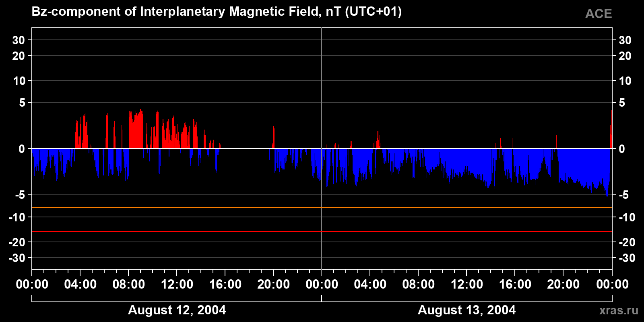Click the 0 label on the left axis

(22, 149)
